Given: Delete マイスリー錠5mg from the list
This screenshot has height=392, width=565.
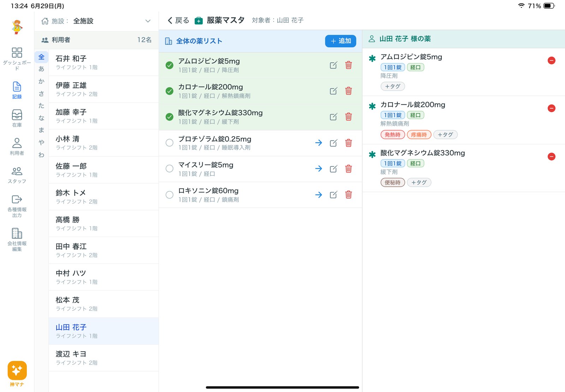Looking at the screenshot, I should pyautogui.click(x=349, y=169).
